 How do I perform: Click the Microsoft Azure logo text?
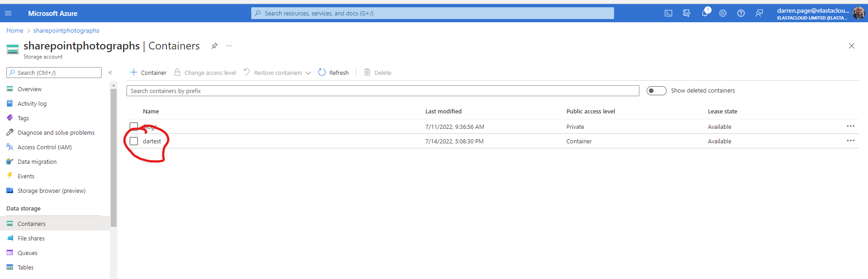point(53,14)
